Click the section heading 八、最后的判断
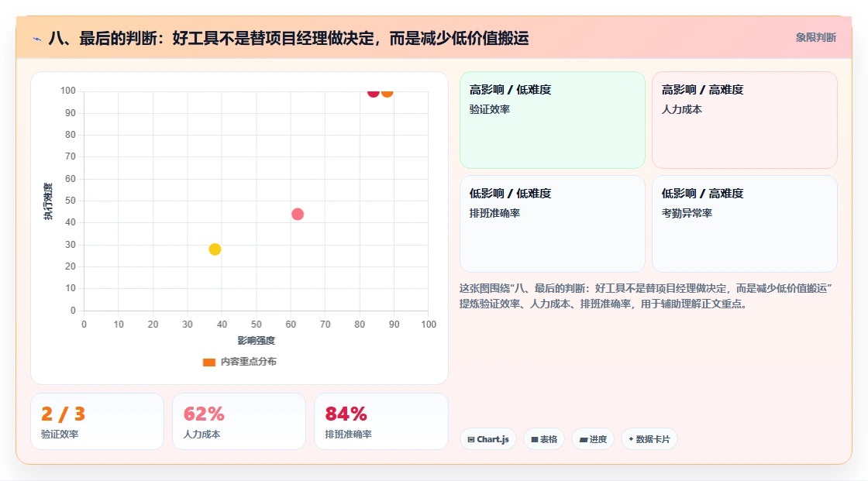Screen dimensions: 868x481 288,38
